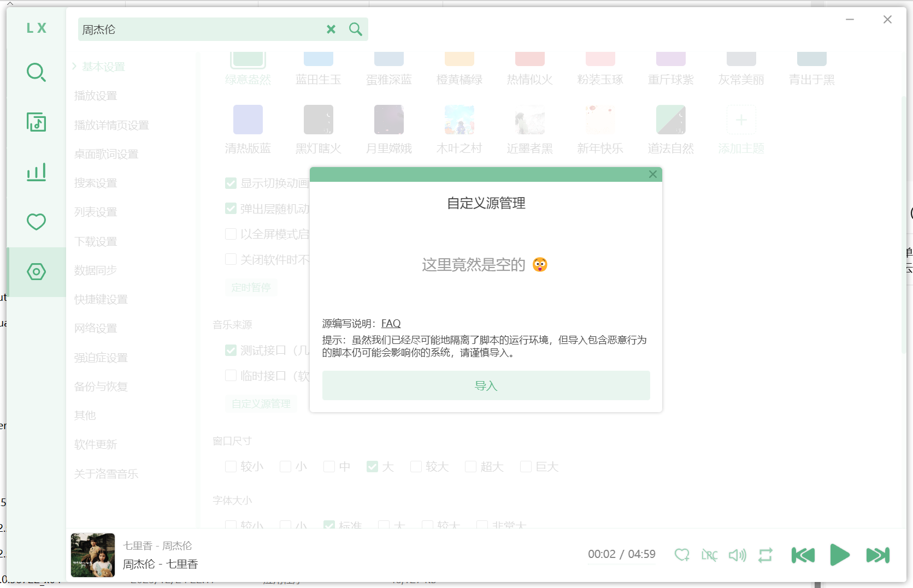
Task: Open the volume control speaker icon
Action: point(737,555)
